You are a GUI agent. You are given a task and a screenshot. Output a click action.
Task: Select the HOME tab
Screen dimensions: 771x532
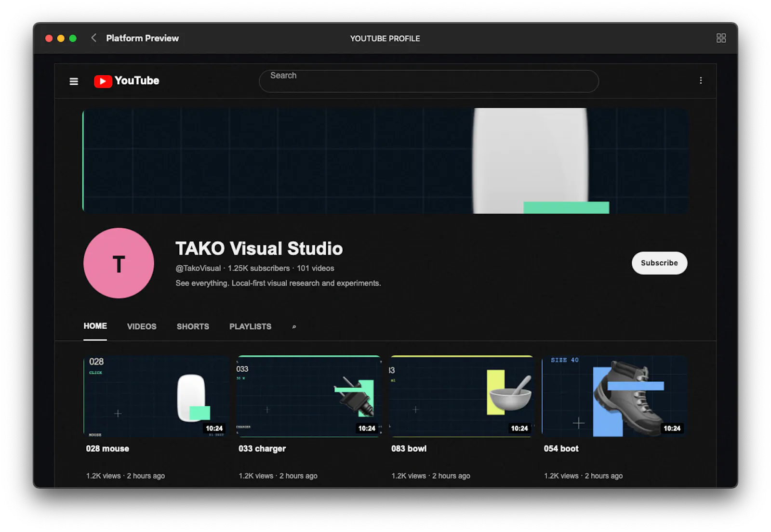[x=95, y=326]
